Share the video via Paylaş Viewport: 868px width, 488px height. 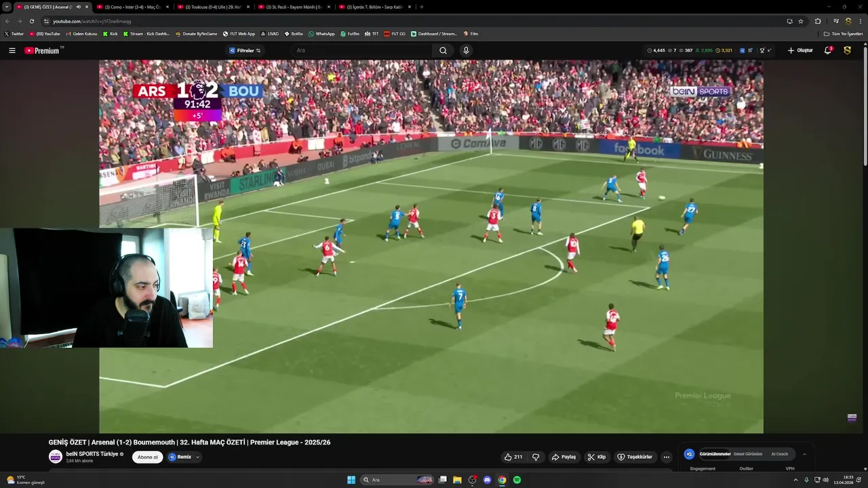564,457
